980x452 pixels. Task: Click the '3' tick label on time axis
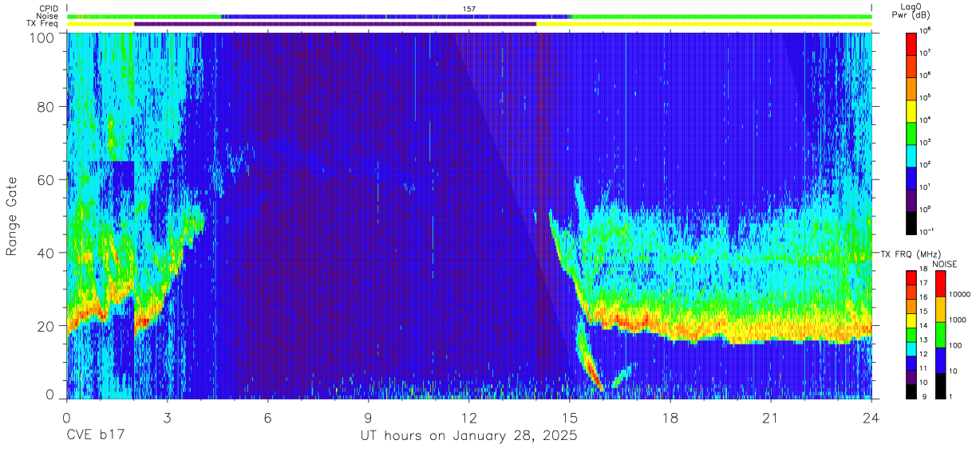168,418
